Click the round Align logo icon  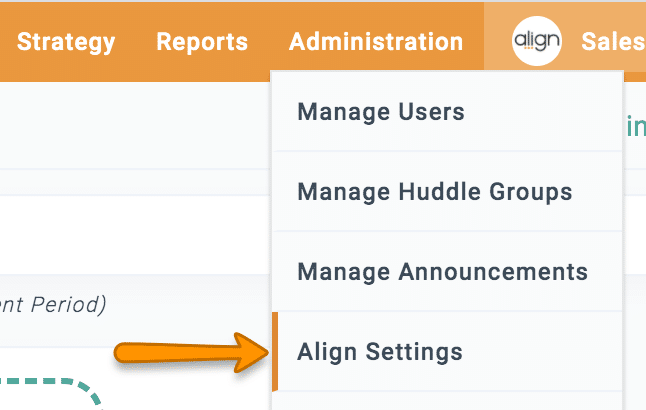coord(530,42)
